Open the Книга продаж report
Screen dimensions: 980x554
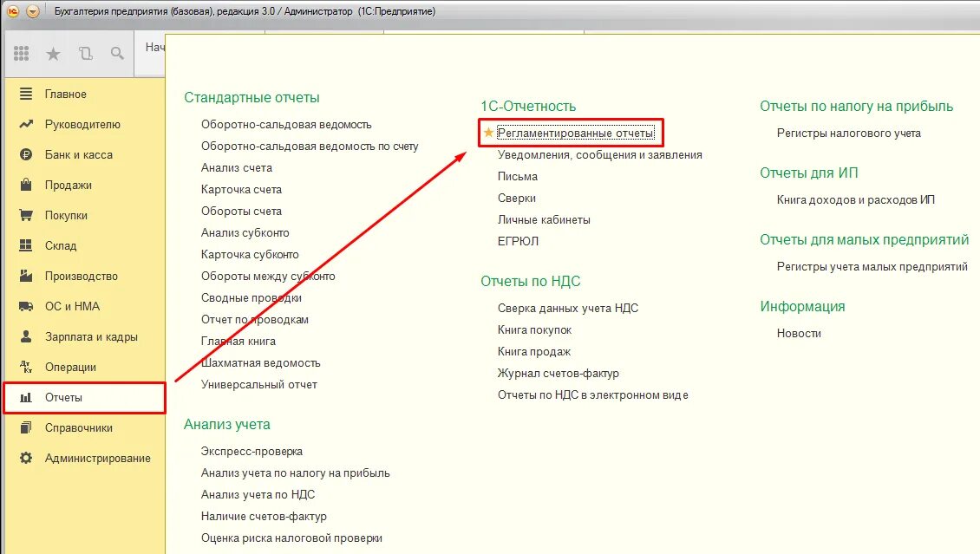(534, 352)
